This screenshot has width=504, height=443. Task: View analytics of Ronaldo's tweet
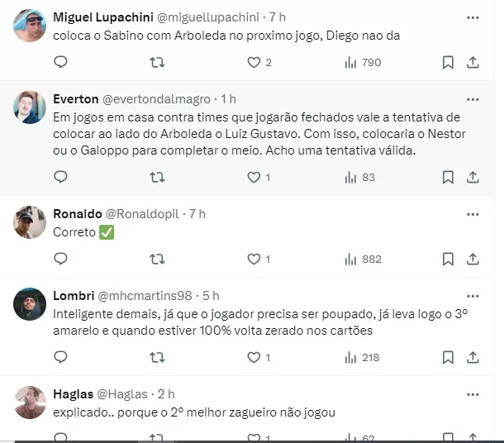click(x=351, y=259)
